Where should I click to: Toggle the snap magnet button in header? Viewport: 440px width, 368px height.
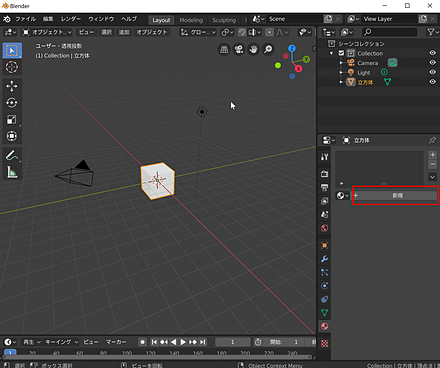(x=242, y=32)
